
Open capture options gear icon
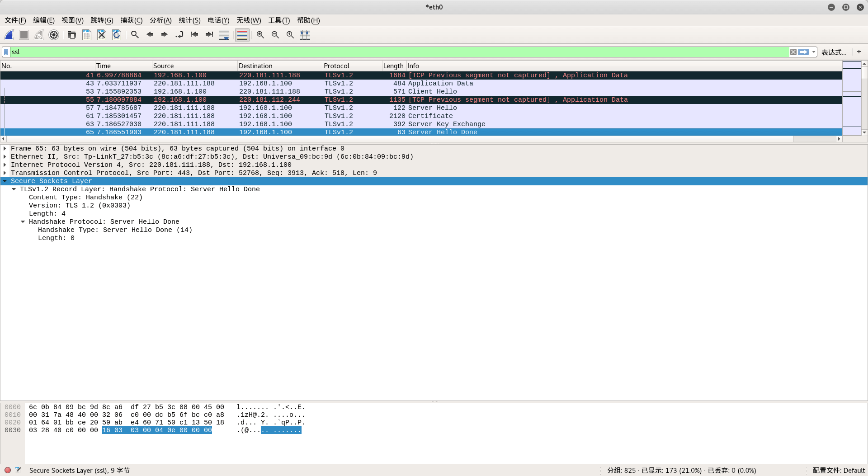(x=54, y=35)
